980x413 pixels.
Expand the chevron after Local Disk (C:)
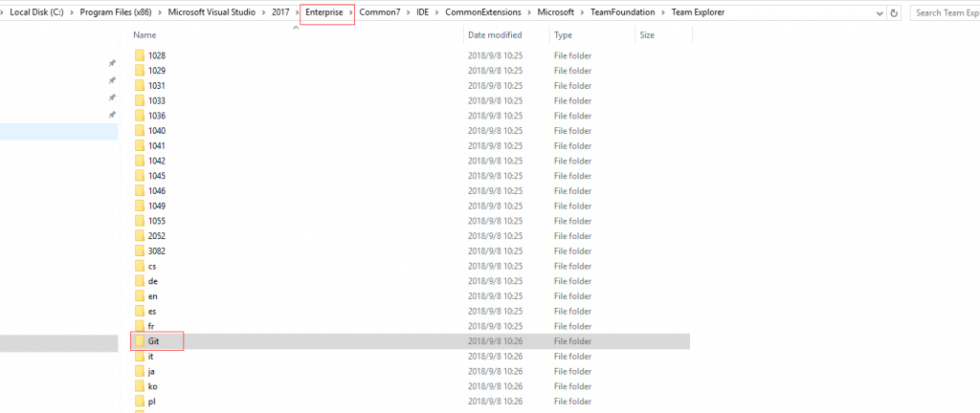click(x=72, y=12)
